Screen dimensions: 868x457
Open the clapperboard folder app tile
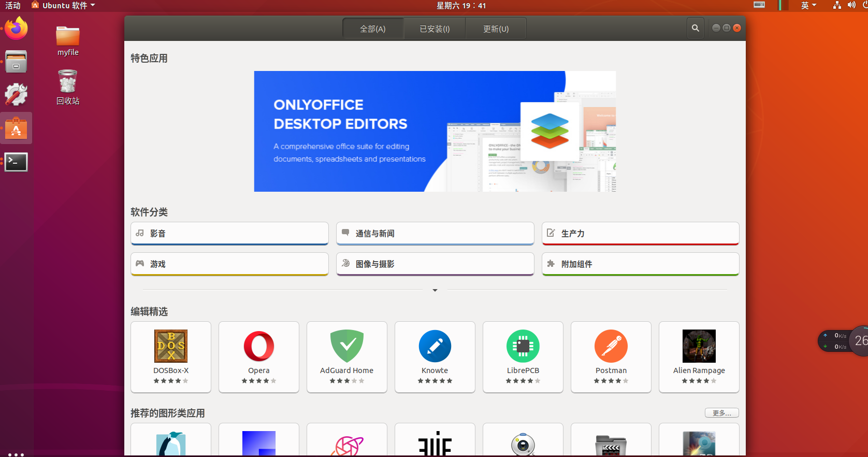click(611, 440)
